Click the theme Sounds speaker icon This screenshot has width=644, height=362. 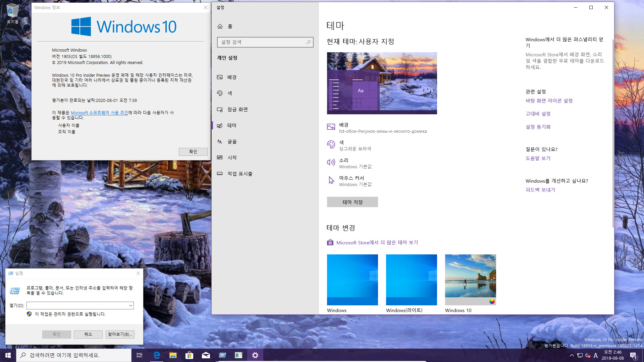coord(331,162)
